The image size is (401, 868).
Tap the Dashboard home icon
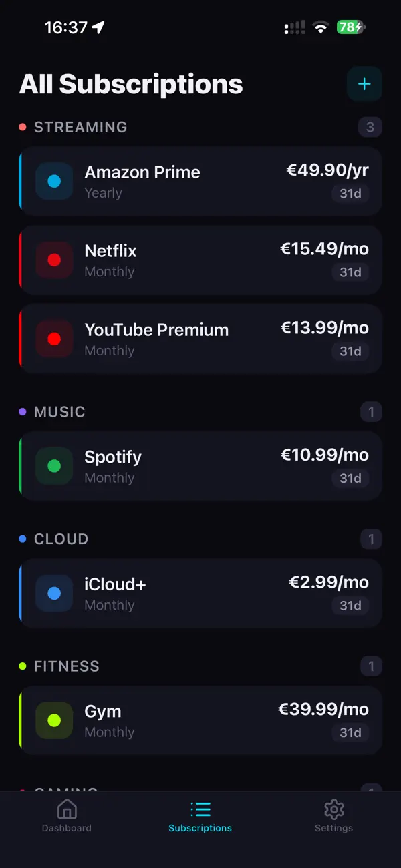point(66,809)
